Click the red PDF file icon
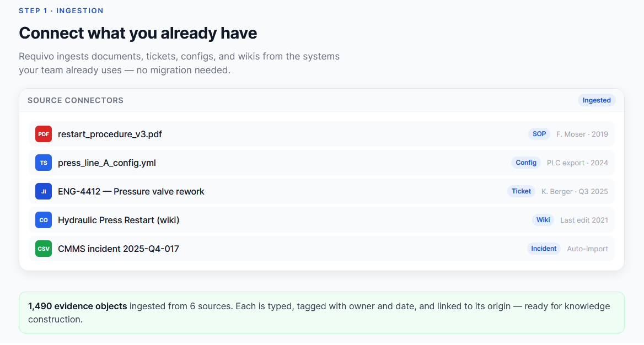The height and width of the screenshot is (345, 644). 43,134
